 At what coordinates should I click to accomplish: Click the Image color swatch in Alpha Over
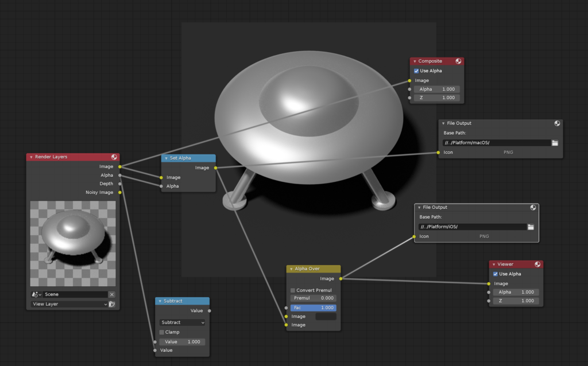[326, 316]
